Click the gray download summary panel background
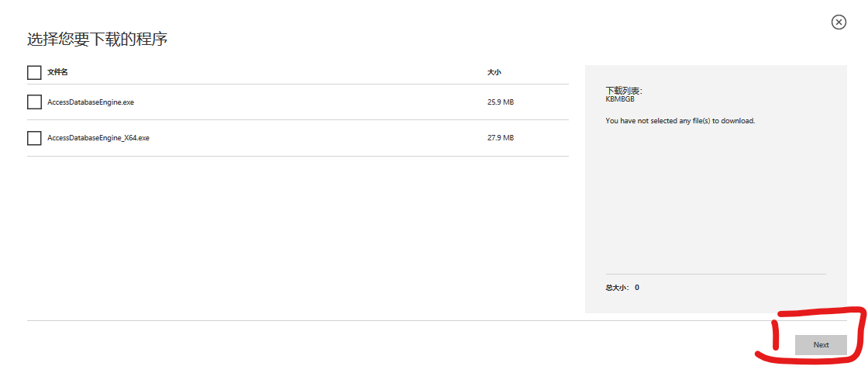This screenshot has width=868, height=366. (715, 202)
